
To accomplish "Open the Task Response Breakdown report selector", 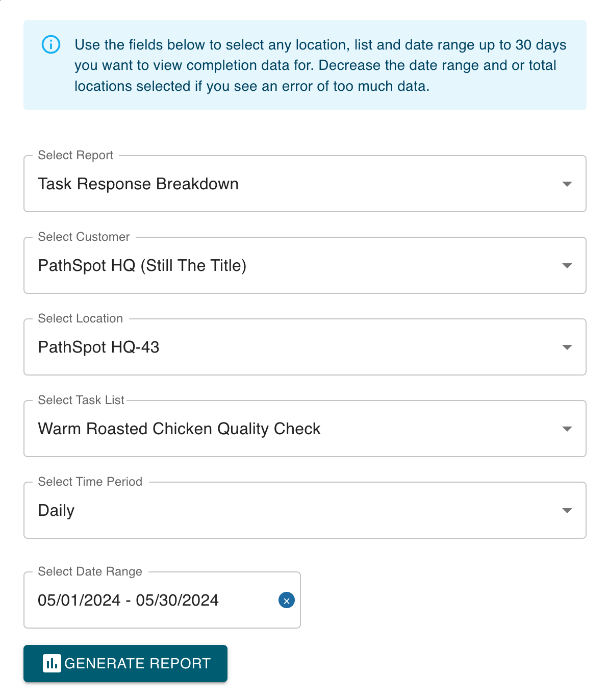I will [x=305, y=184].
